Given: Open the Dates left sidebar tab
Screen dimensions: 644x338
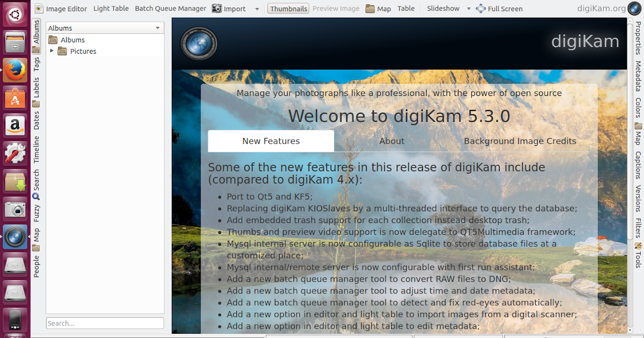Looking at the screenshot, I should [36, 120].
